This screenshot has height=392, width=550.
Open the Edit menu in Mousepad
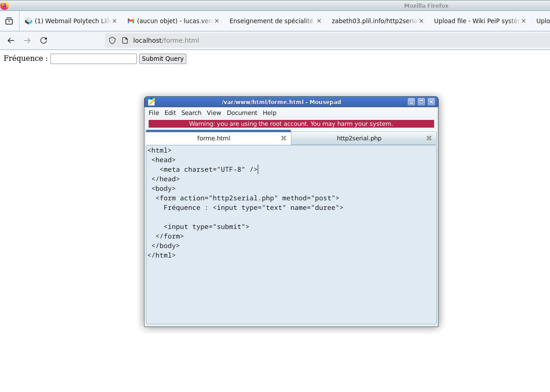click(170, 113)
